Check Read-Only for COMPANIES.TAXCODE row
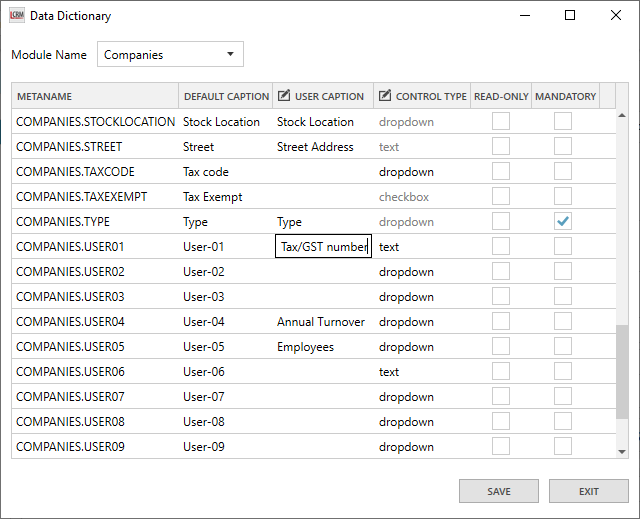The image size is (640, 519). coord(500,172)
